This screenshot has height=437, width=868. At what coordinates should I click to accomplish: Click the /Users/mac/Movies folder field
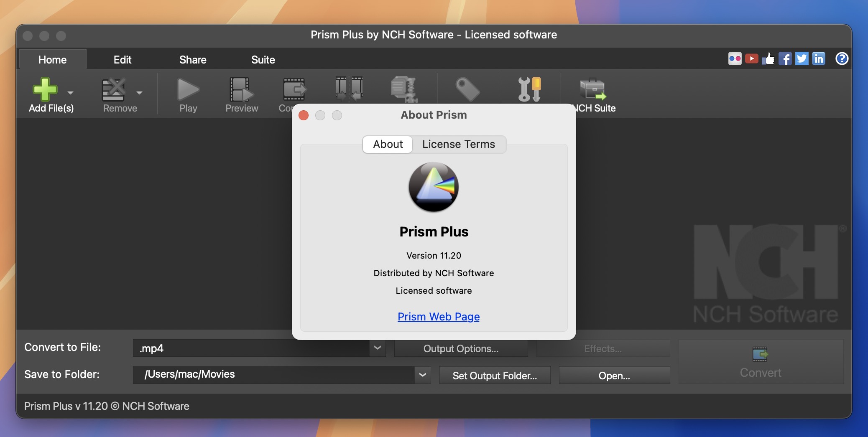tap(274, 375)
